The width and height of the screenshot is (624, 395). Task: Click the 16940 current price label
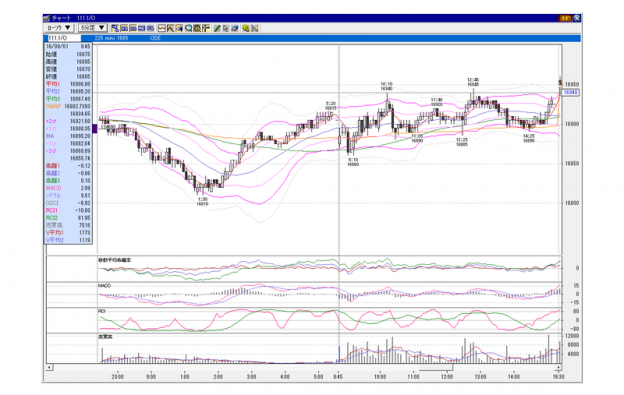571,93
